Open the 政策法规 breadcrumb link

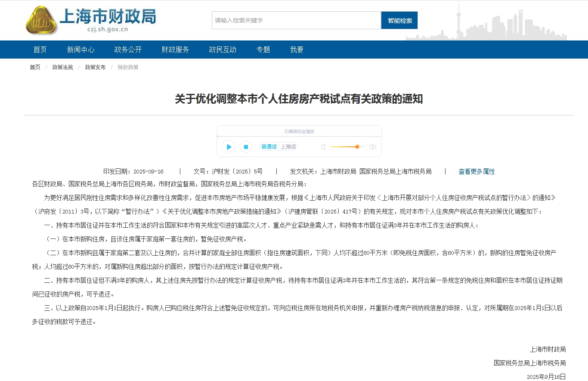point(63,67)
